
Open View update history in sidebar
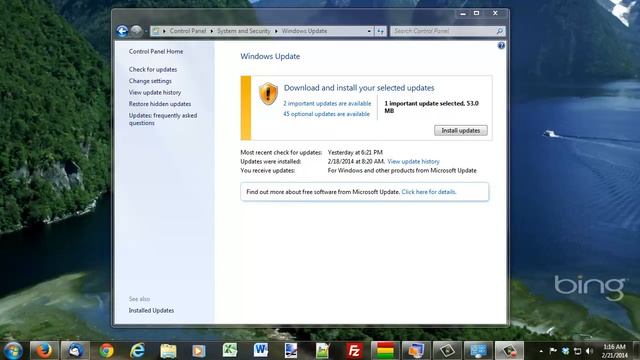(x=155, y=92)
